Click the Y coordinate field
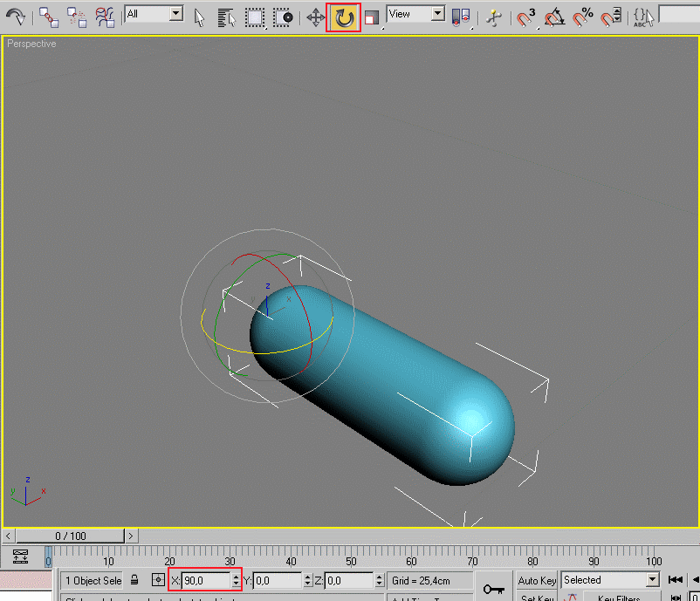 pyautogui.click(x=278, y=580)
